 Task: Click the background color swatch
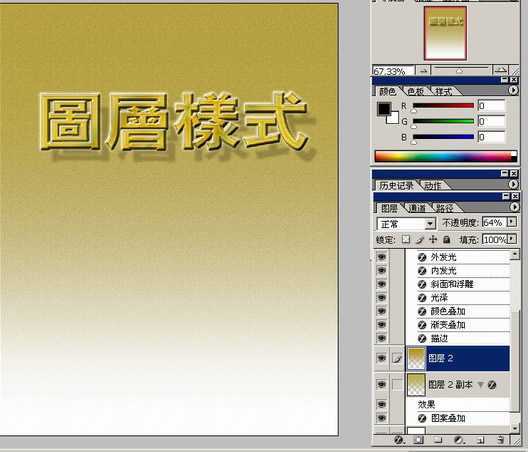394,119
